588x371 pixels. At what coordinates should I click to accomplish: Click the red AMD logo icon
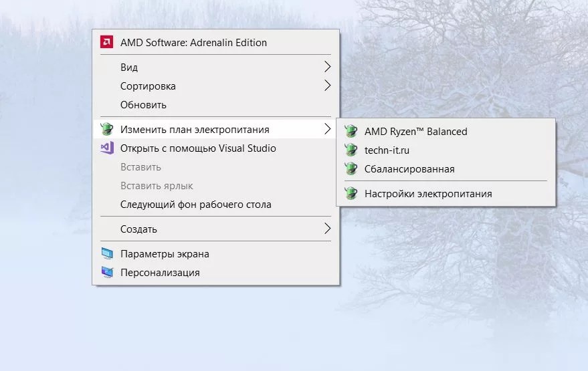(x=106, y=42)
